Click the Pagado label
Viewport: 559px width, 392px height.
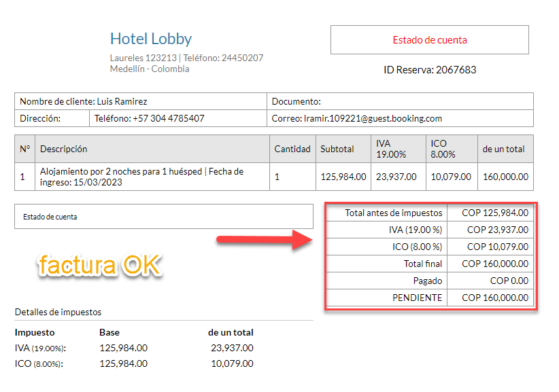(x=428, y=281)
